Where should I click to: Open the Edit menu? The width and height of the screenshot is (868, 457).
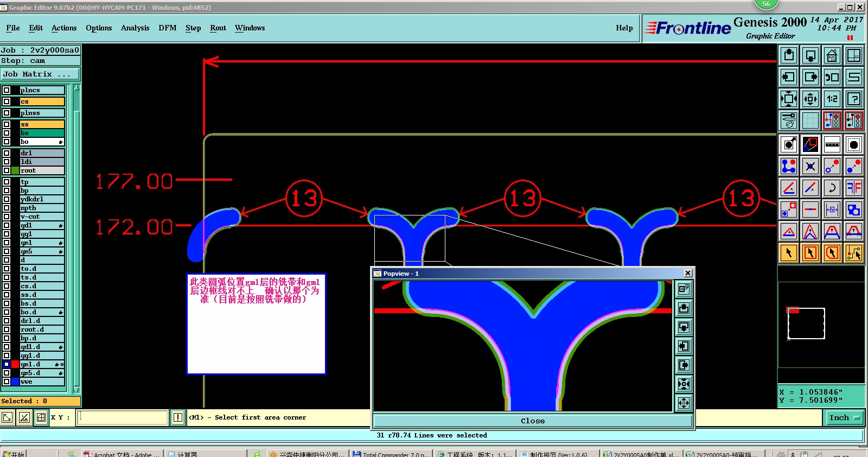point(36,28)
